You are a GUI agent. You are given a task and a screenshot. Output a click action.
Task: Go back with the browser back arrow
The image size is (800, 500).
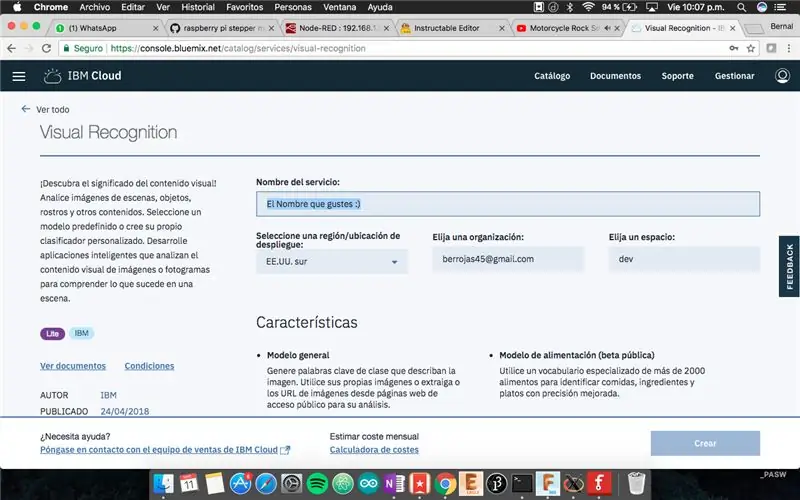click(x=11, y=48)
